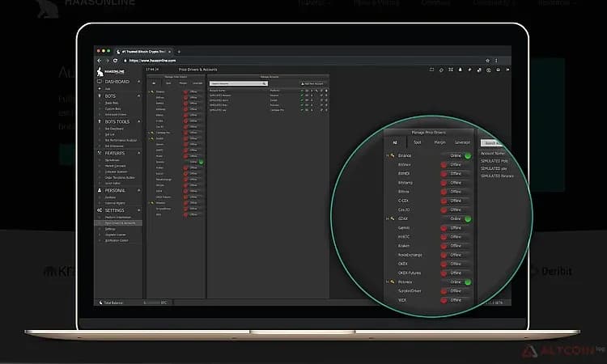
Task: Open a new browser tab with the plus icon
Action: pos(179,52)
